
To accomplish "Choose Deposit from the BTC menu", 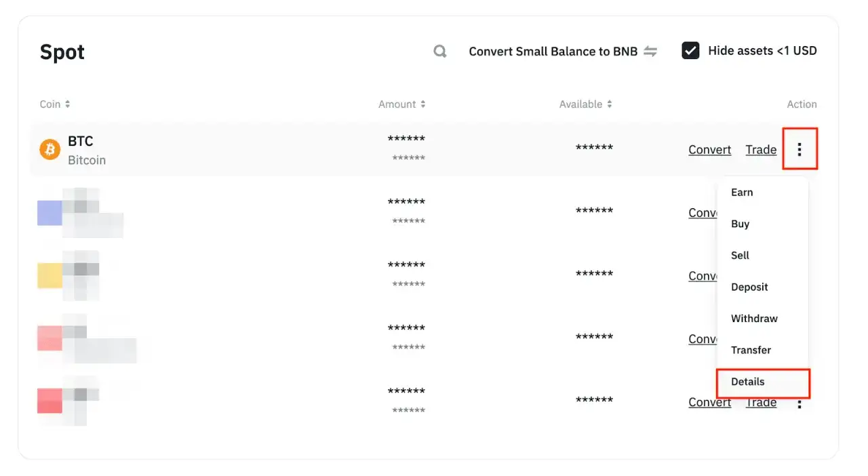I will click(x=749, y=287).
